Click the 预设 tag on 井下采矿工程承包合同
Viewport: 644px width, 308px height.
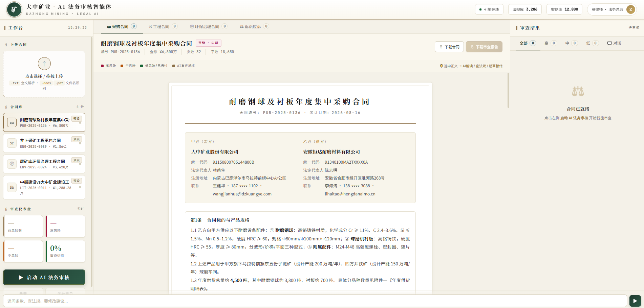(77, 139)
